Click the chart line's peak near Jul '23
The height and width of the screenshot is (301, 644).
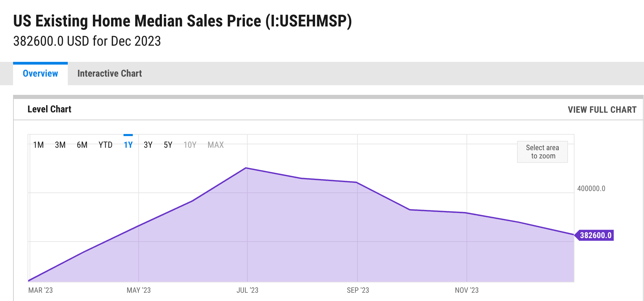pyautogui.click(x=246, y=168)
